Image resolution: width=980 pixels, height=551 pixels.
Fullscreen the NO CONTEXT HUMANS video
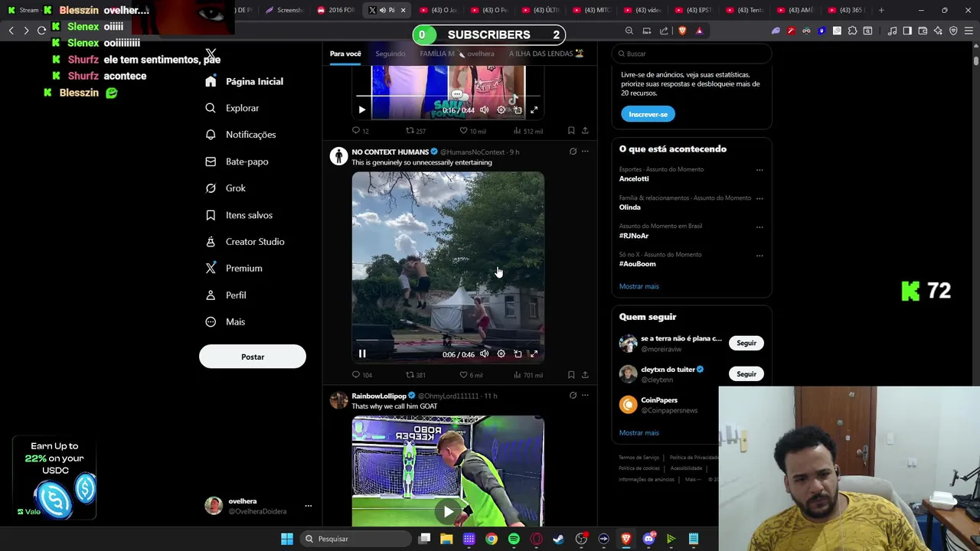534,354
